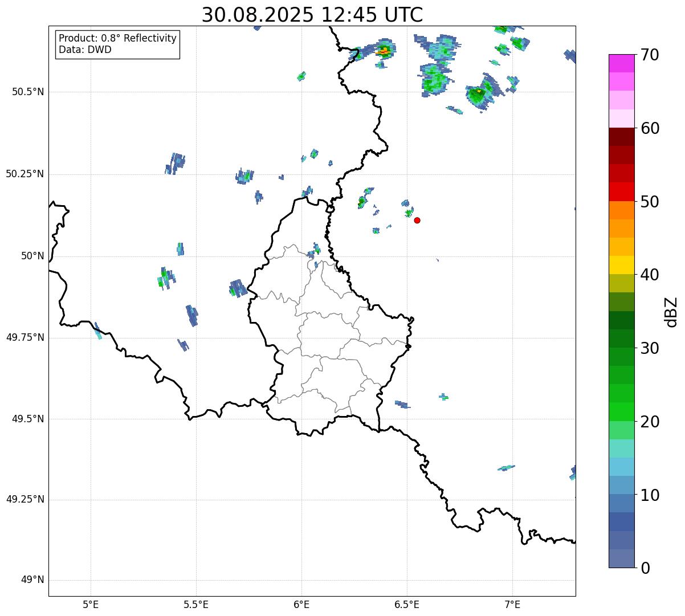Click the red dot marker on the map
The image size is (685, 616).
click(417, 220)
